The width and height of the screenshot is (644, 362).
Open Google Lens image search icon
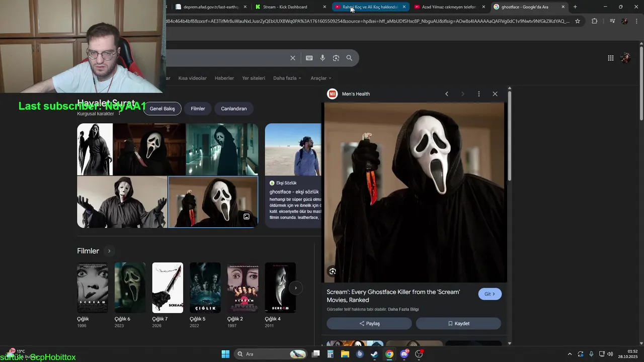[x=336, y=58]
